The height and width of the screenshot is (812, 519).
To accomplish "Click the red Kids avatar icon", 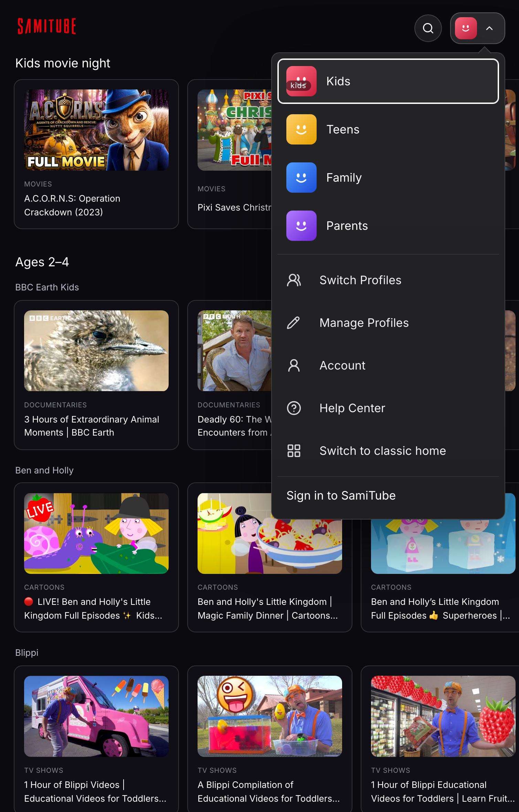I will pyautogui.click(x=301, y=81).
